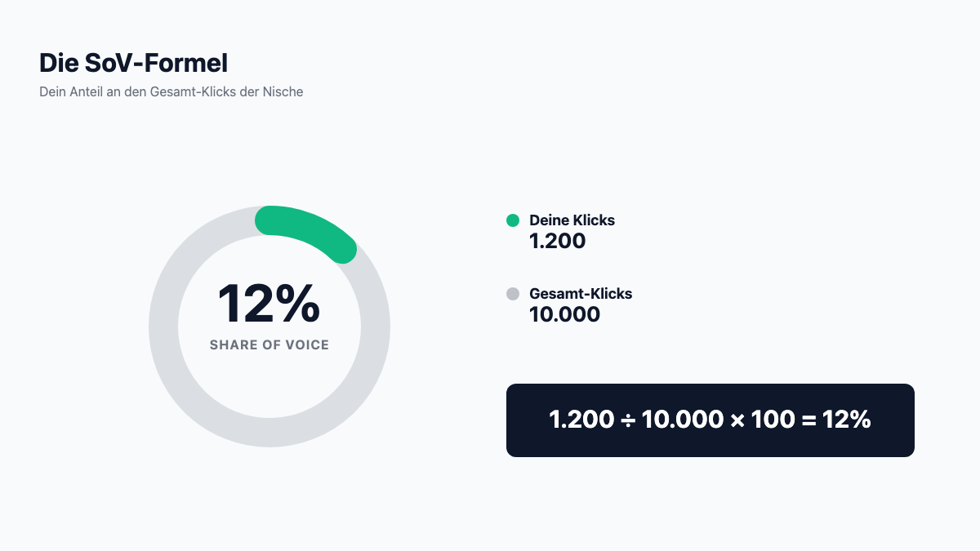Click the 100 multiplier in the formula
This screenshot has width=980, height=551.
tap(772, 420)
